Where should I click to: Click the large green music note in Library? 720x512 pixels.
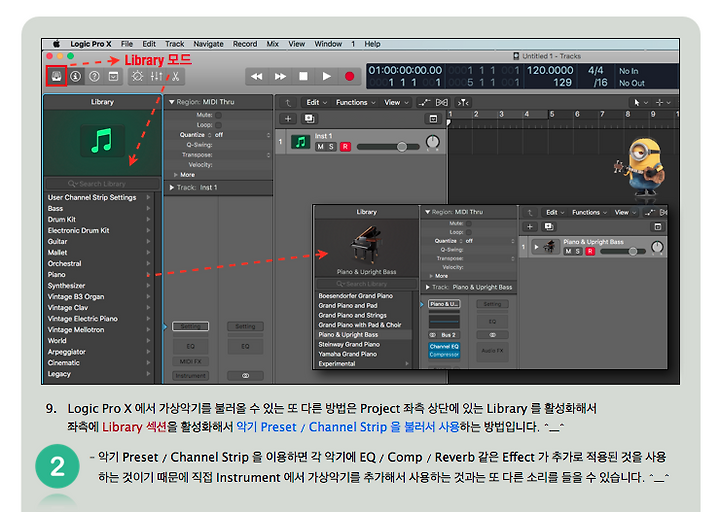[102, 141]
